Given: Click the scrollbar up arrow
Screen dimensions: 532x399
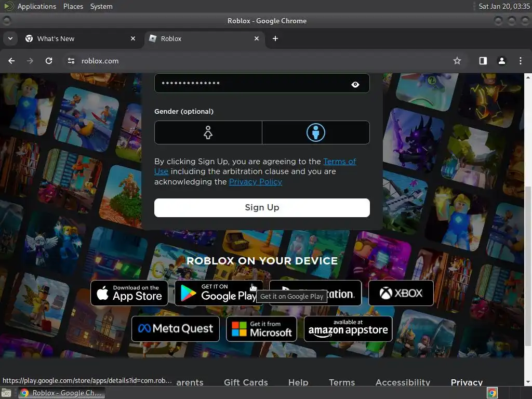Looking at the screenshot, I should click(528, 77).
